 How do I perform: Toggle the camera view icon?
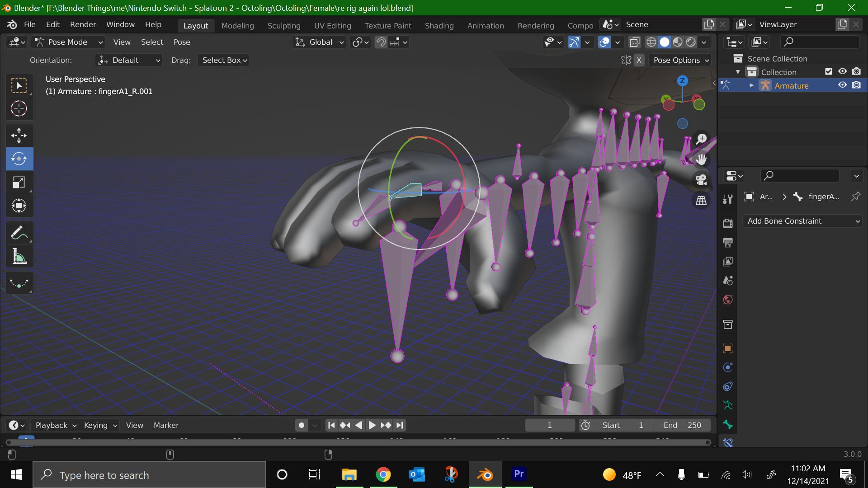click(701, 180)
